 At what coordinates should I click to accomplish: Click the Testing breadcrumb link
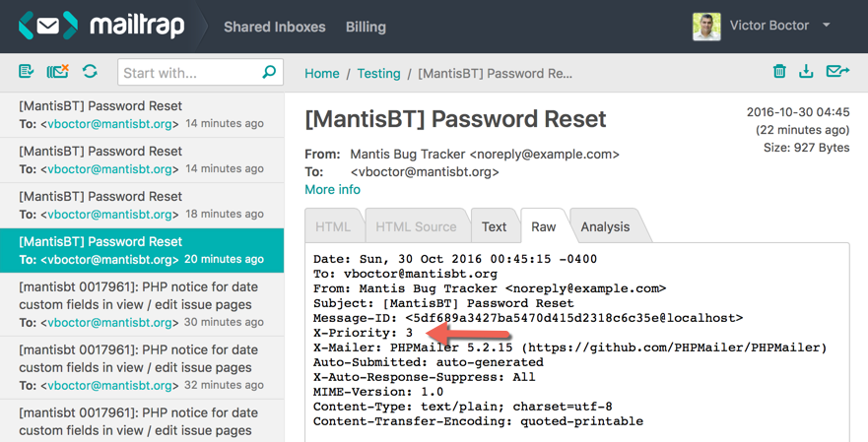click(x=378, y=73)
